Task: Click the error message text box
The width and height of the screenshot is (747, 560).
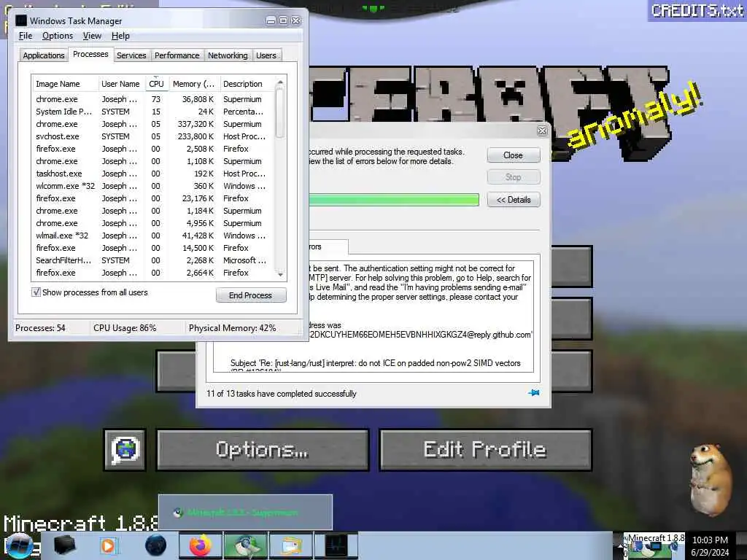Action: (x=421, y=316)
